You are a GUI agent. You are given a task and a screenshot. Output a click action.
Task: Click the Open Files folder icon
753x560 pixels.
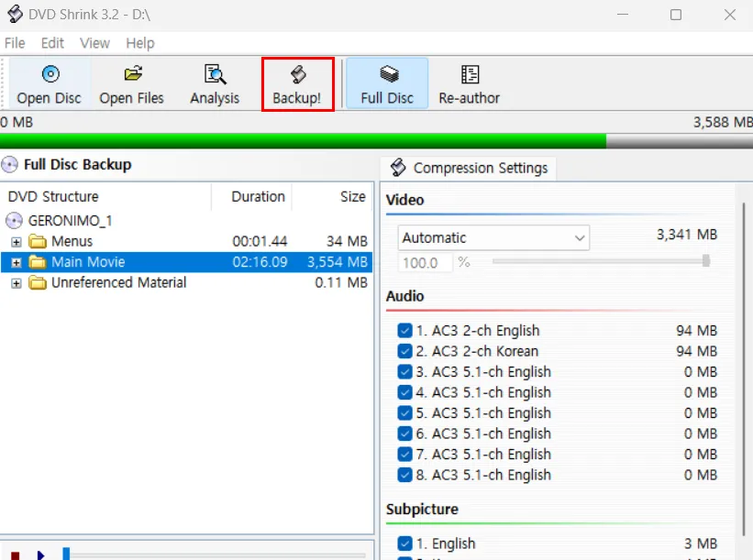[133, 74]
